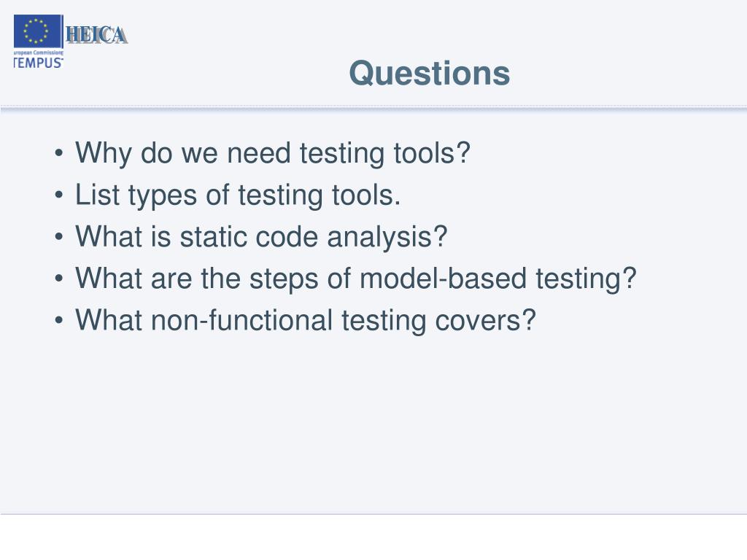The width and height of the screenshot is (747, 560).
Task: Click the TEMPUS logo wordmark
Action: [x=38, y=63]
